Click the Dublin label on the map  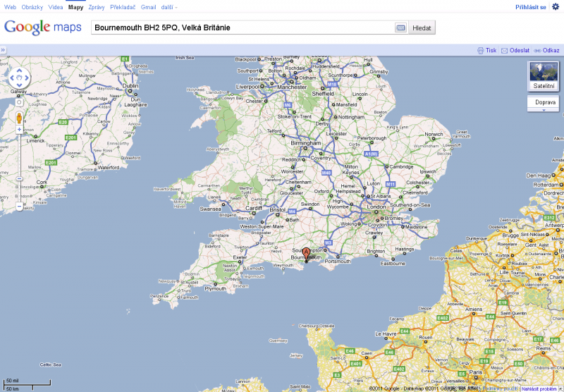tap(130, 86)
